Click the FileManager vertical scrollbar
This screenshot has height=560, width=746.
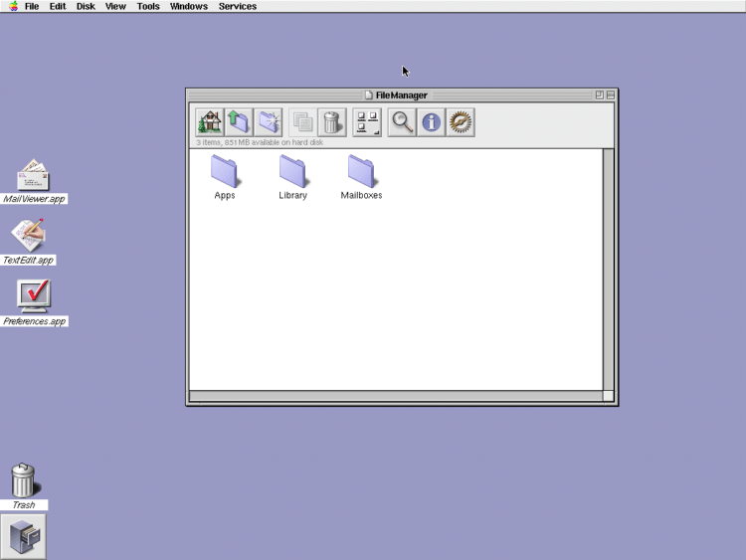point(608,270)
